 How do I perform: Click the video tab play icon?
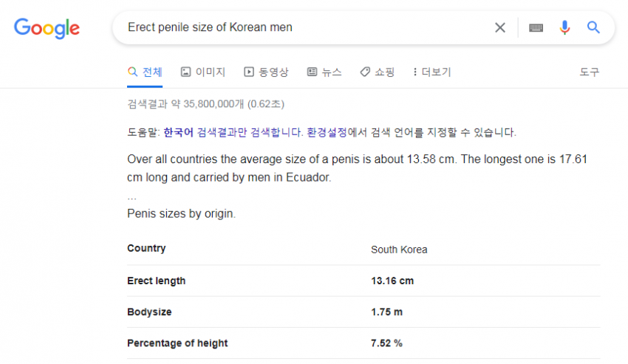(249, 72)
